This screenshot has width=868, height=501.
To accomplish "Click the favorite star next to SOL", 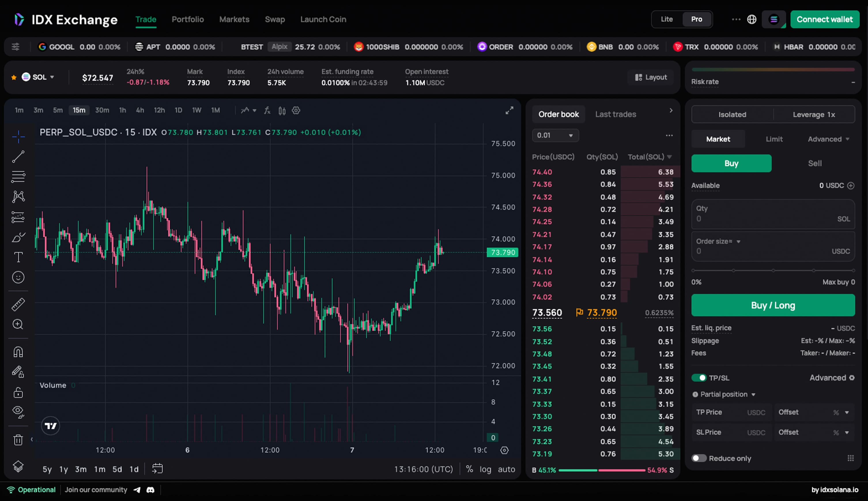I will click(14, 78).
